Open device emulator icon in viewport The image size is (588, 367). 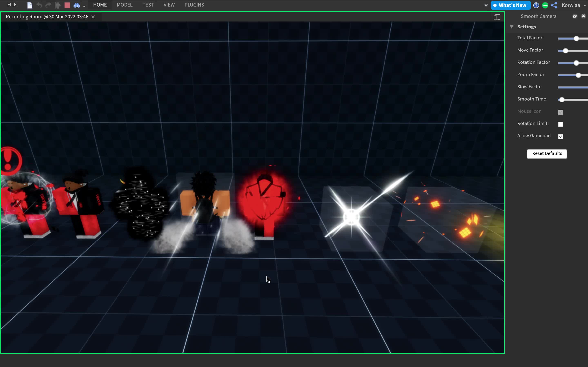(497, 17)
